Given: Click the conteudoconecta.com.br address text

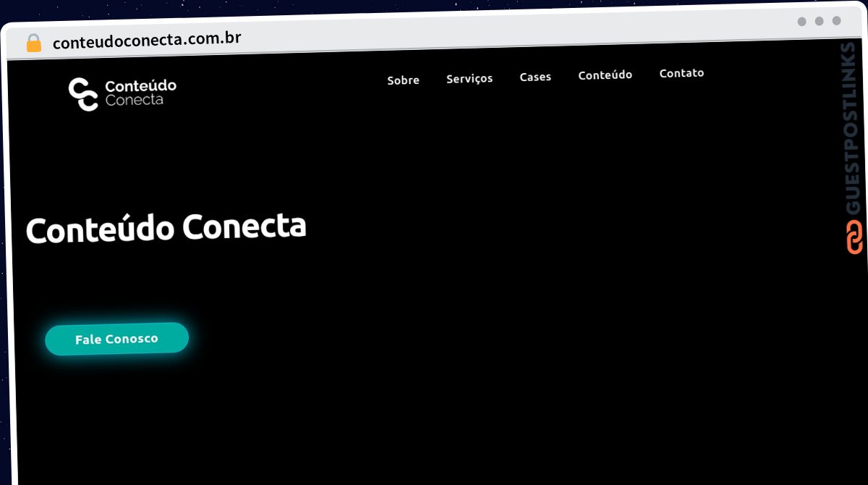Looking at the screenshot, I should click(x=147, y=41).
